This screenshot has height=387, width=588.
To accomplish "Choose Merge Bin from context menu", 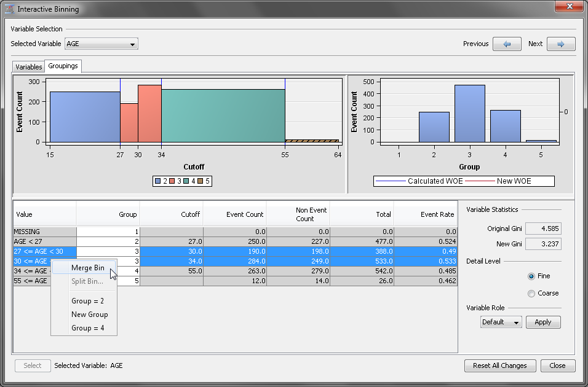I will click(x=87, y=268).
